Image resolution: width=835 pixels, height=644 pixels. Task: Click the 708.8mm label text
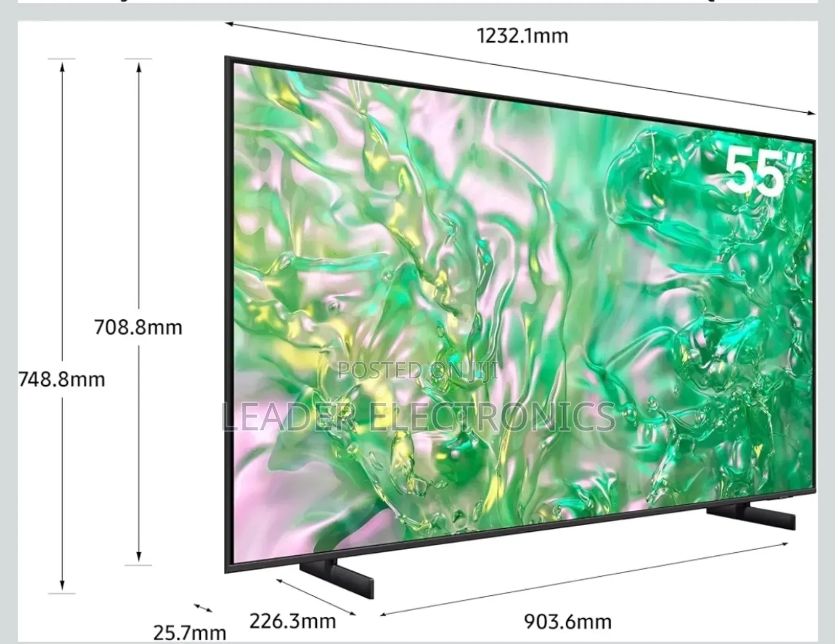click(x=138, y=327)
